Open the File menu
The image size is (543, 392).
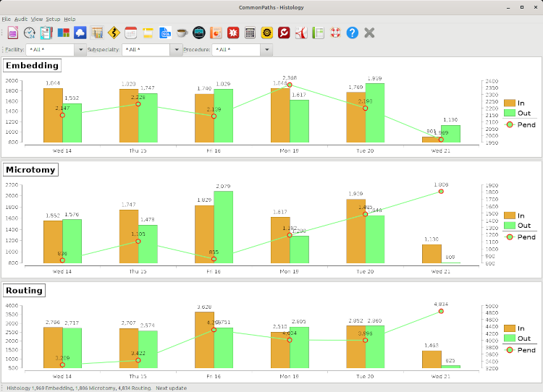pyautogui.click(x=7, y=19)
